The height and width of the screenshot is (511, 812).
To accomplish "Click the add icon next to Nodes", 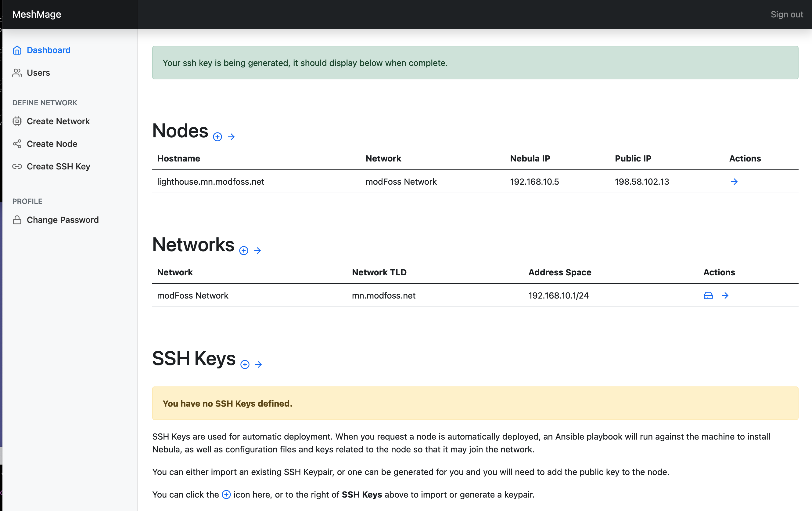I will [x=217, y=136].
